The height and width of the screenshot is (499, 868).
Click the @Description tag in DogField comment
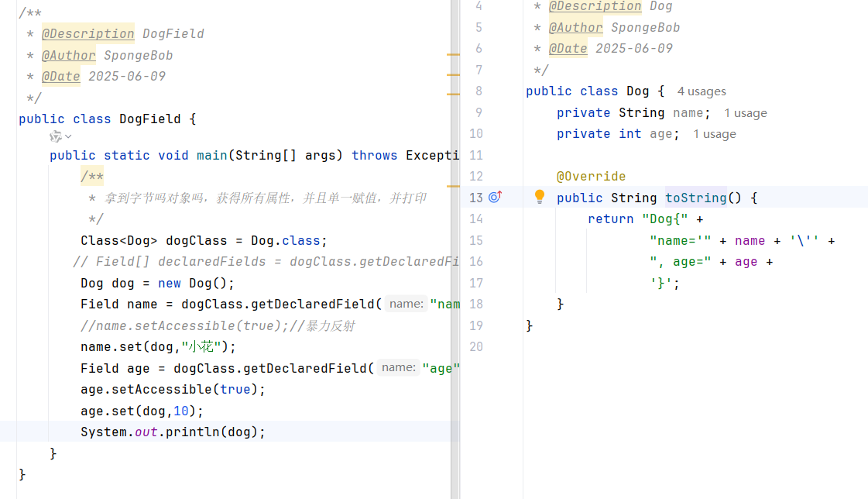pyautogui.click(x=88, y=34)
